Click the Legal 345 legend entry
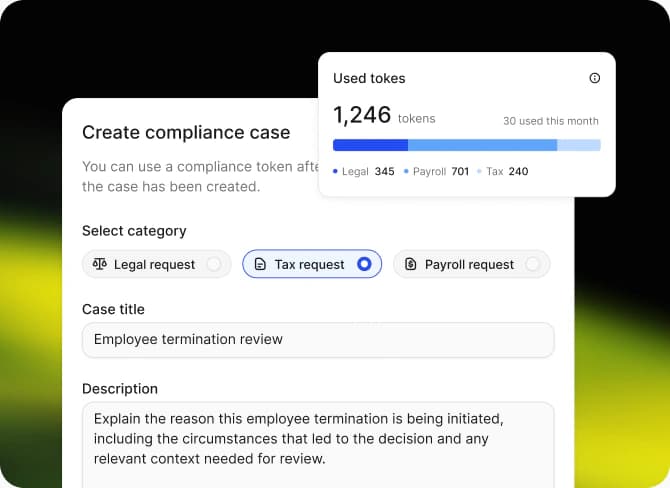Screen dimensions: 670x488 click(x=364, y=172)
